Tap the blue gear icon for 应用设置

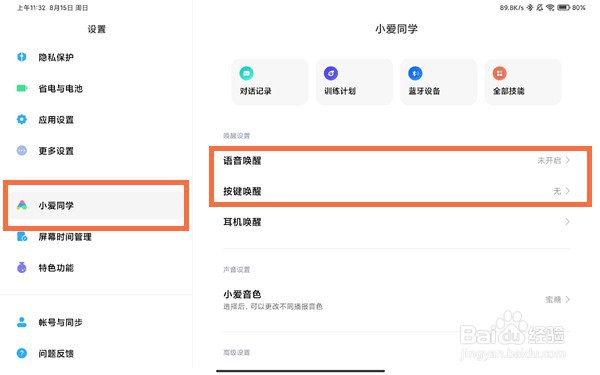click(x=22, y=119)
